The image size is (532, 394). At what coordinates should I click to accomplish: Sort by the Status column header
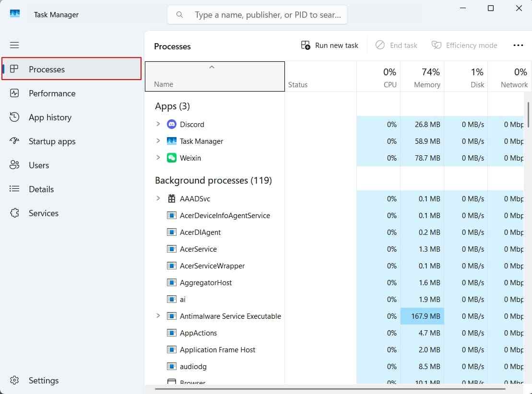click(x=320, y=77)
